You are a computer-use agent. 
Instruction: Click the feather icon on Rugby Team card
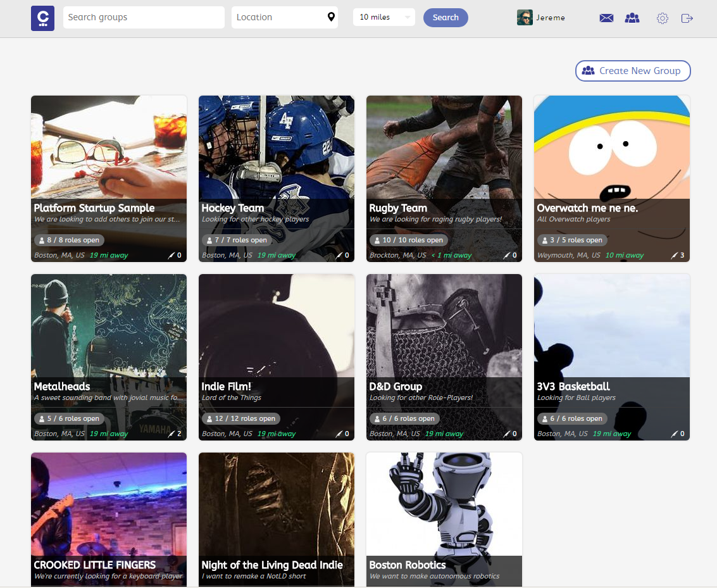tap(507, 255)
